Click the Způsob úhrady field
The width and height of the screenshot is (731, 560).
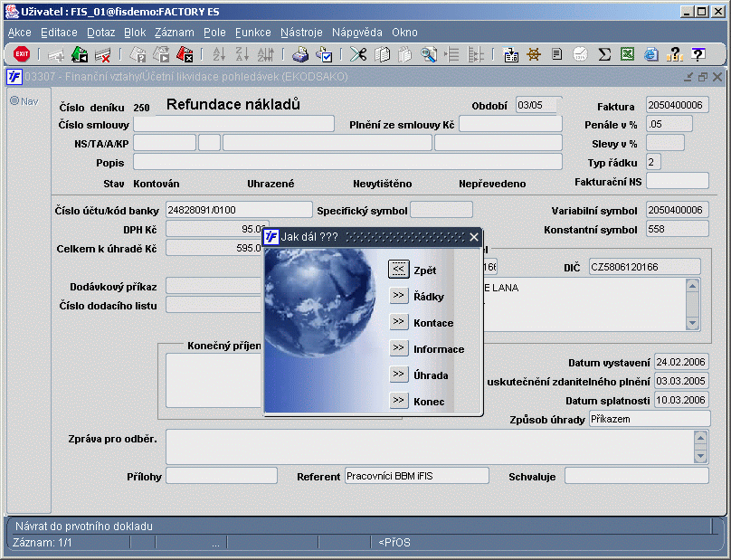point(649,419)
